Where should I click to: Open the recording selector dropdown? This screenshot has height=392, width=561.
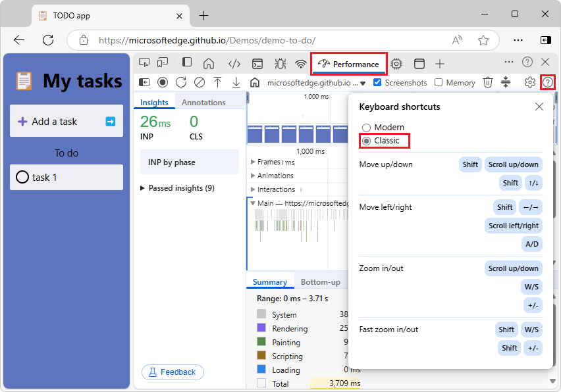(316, 83)
